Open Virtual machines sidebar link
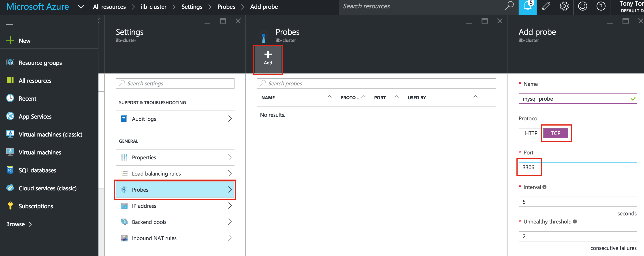The height and width of the screenshot is (256, 644). coord(40,152)
